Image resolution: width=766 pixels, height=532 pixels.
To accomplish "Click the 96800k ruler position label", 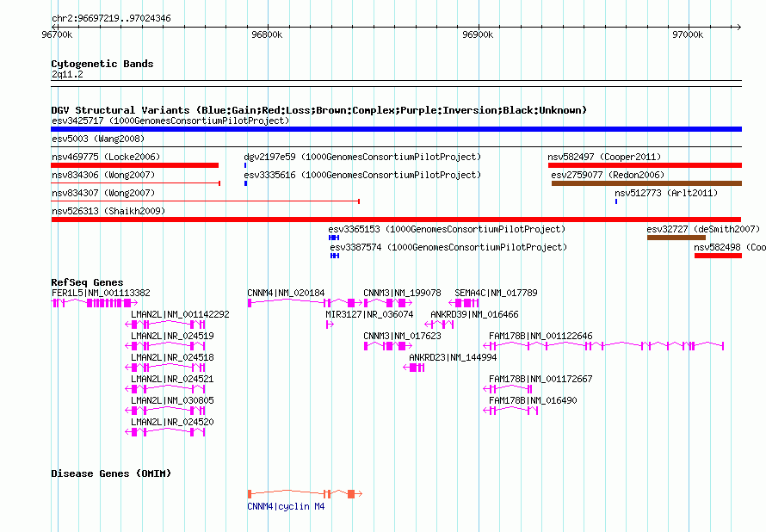I will 267,34.
